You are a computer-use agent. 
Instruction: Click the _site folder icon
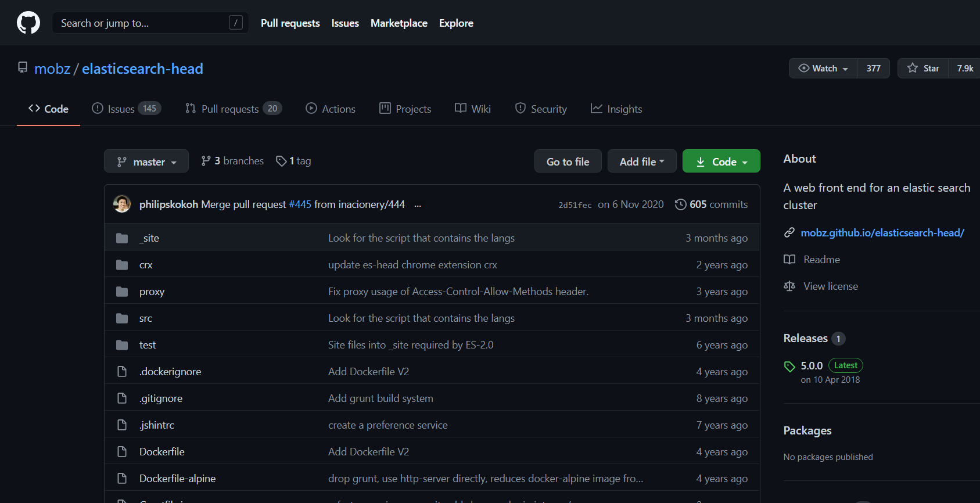[x=122, y=238]
